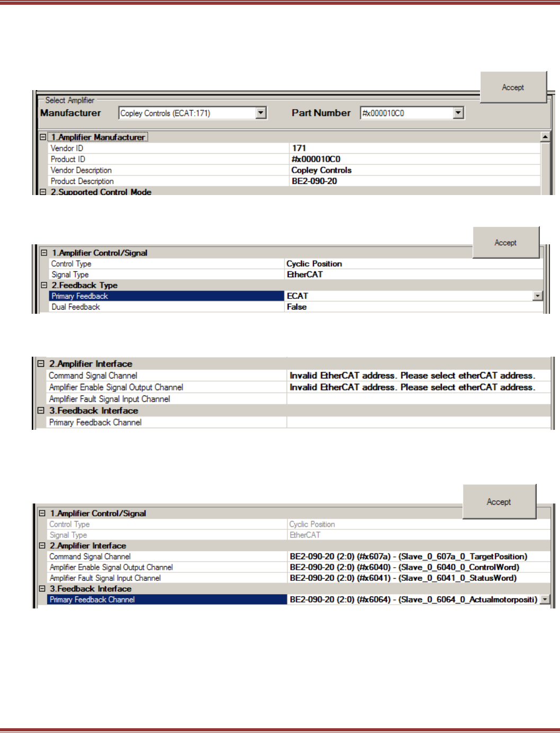Collapse the 1.Amplifier Manufacturer section
Image resolution: width=560 pixels, height=733 pixels.
click(43, 137)
